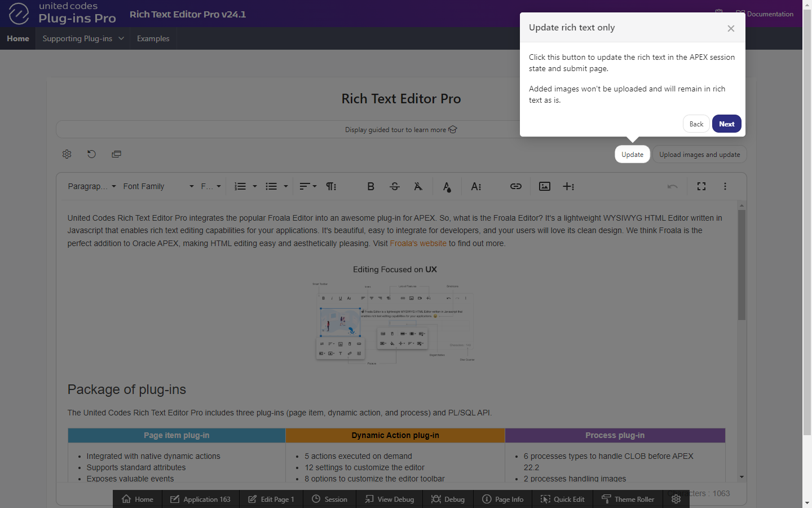Click the windows/copy icon beside refresh

click(116, 154)
